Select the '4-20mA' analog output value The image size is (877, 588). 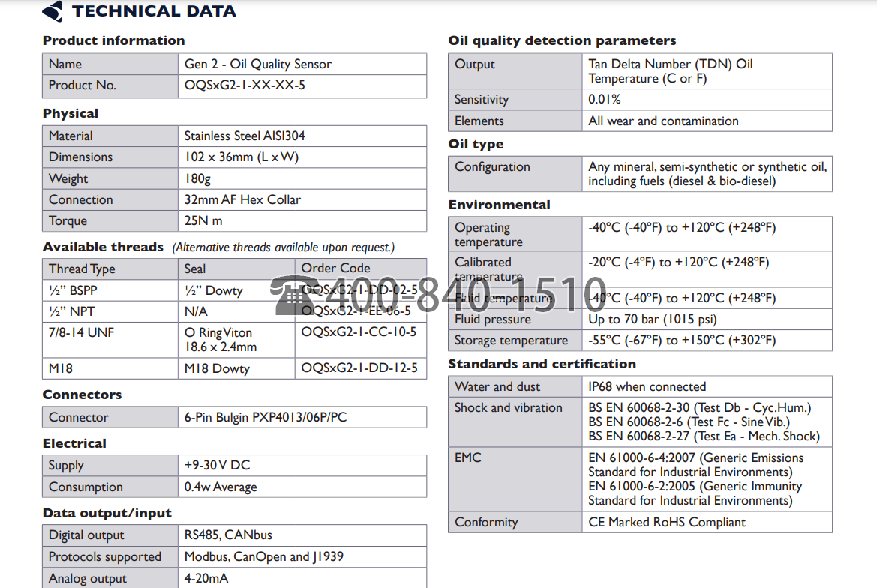click(206, 578)
